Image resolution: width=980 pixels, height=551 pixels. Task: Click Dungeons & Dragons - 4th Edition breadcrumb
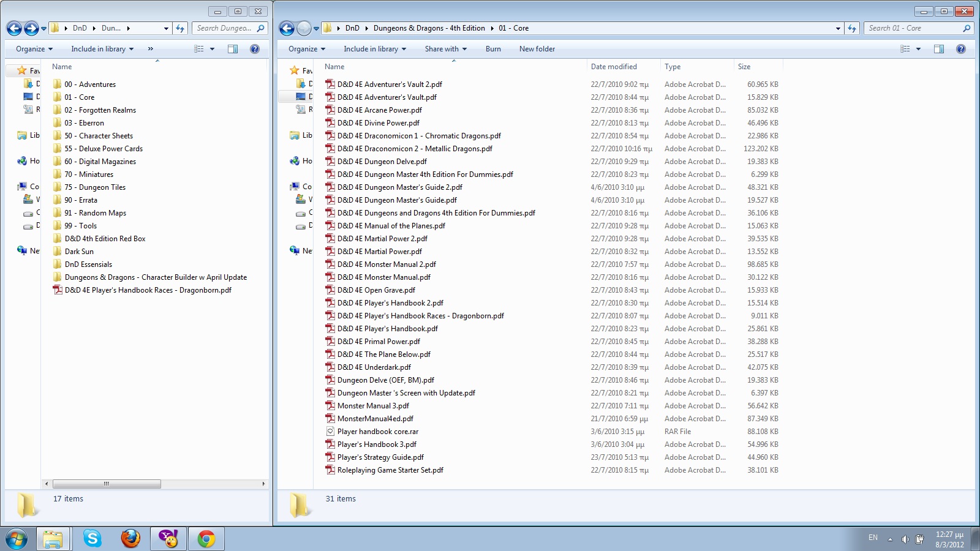429,28
